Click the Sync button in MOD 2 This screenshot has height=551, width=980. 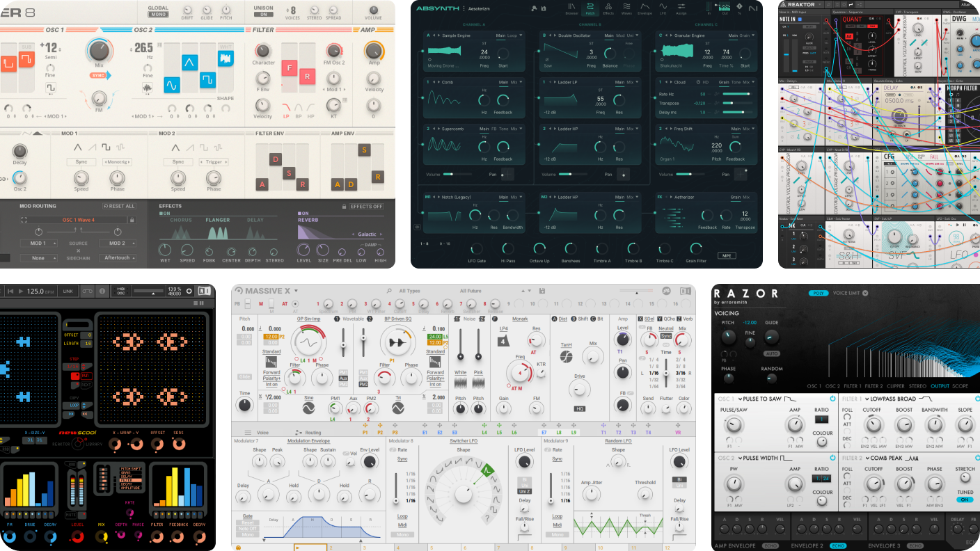[x=177, y=161]
